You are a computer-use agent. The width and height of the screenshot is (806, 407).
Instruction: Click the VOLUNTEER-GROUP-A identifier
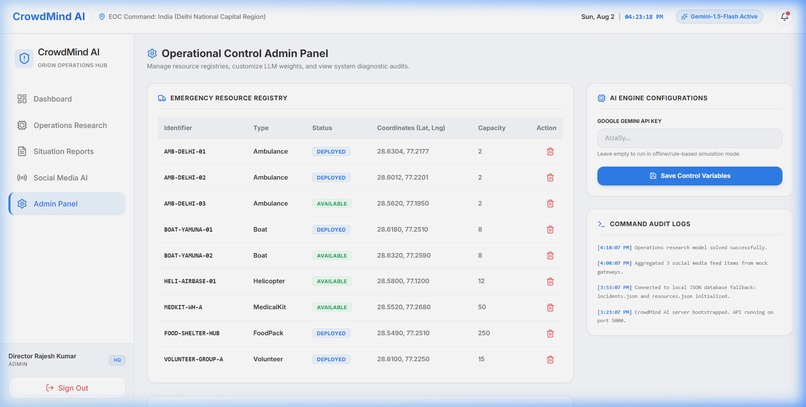tap(193, 359)
